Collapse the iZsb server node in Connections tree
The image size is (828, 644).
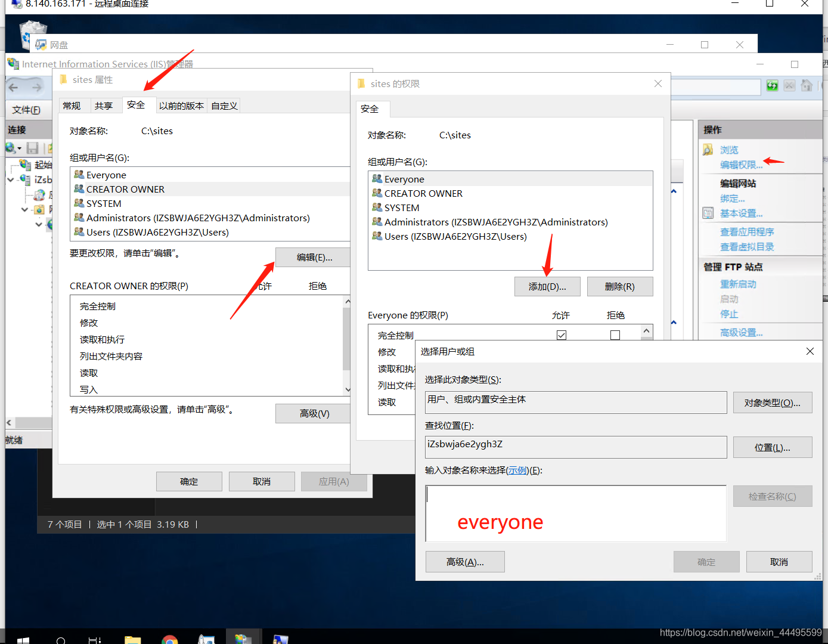pyautogui.click(x=11, y=179)
